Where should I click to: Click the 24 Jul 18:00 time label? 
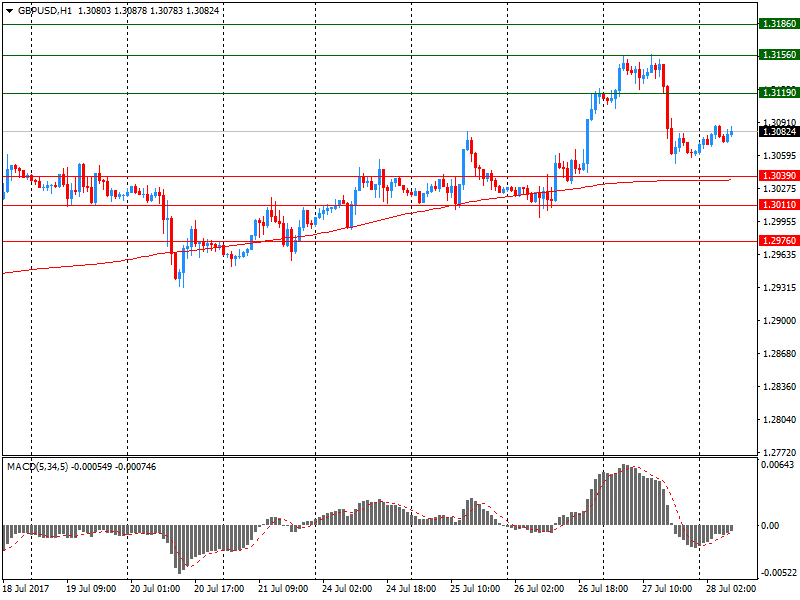point(411,588)
